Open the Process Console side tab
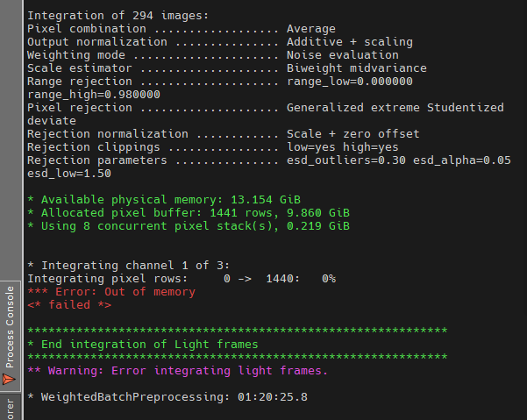This screenshot has height=420, width=527. (x=10, y=336)
